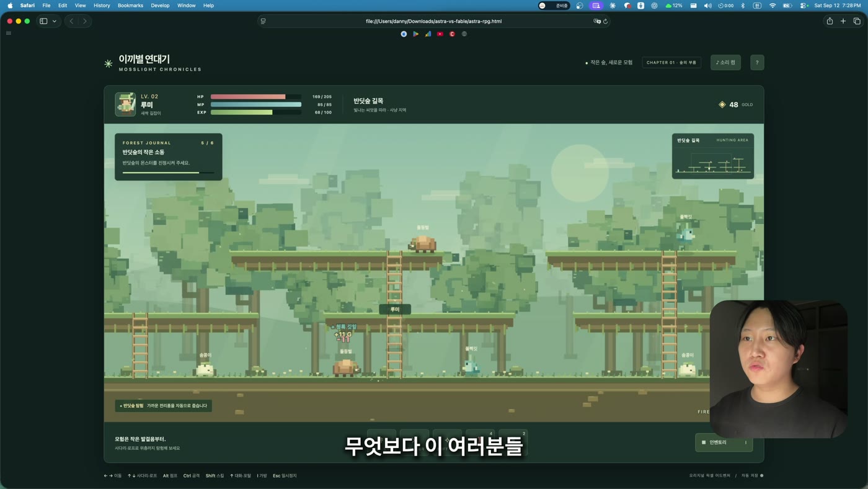Click the upper platform turtle monster
The image size is (868, 489).
point(423,243)
